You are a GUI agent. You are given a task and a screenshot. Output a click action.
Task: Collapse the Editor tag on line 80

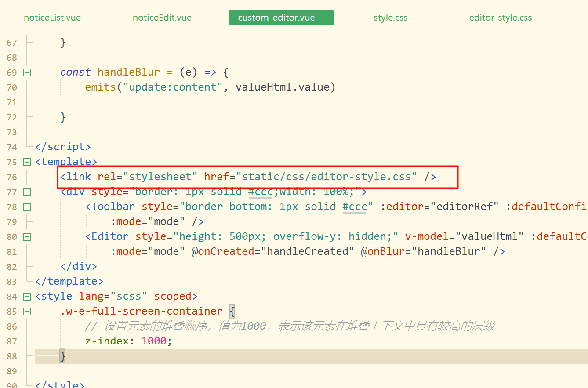27,237
